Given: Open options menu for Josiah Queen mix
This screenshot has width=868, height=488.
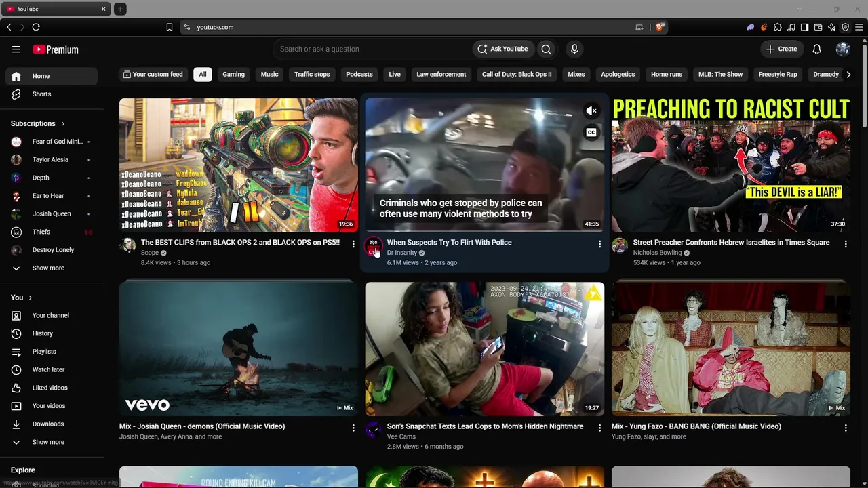Looking at the screenshot, I should coord(353,428).
